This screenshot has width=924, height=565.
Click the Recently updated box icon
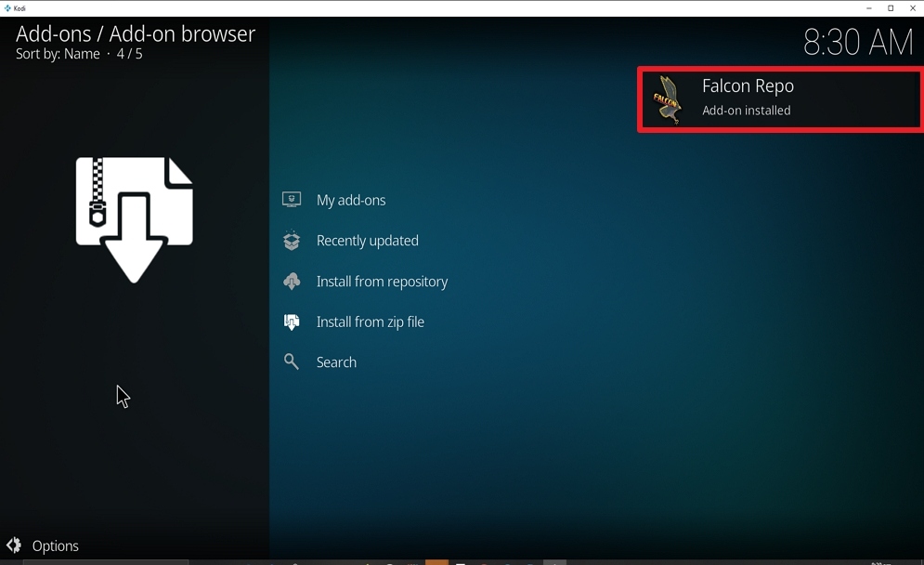coord(291,240)
